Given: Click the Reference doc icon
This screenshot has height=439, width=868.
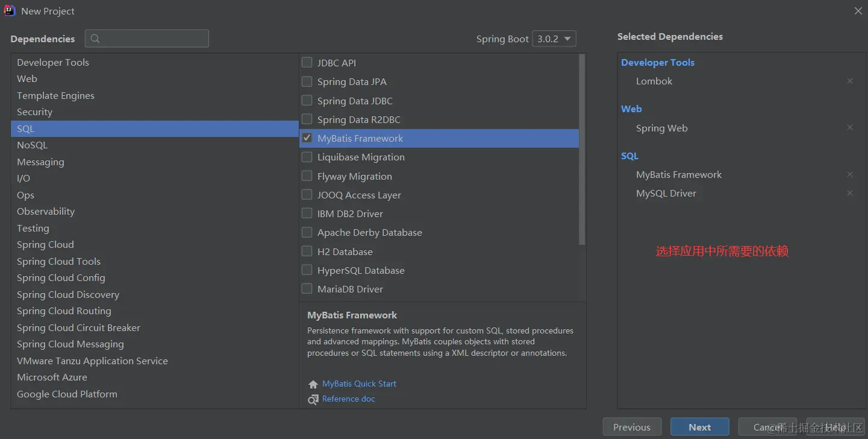Looking at the screenshot, I should point(313,399).
